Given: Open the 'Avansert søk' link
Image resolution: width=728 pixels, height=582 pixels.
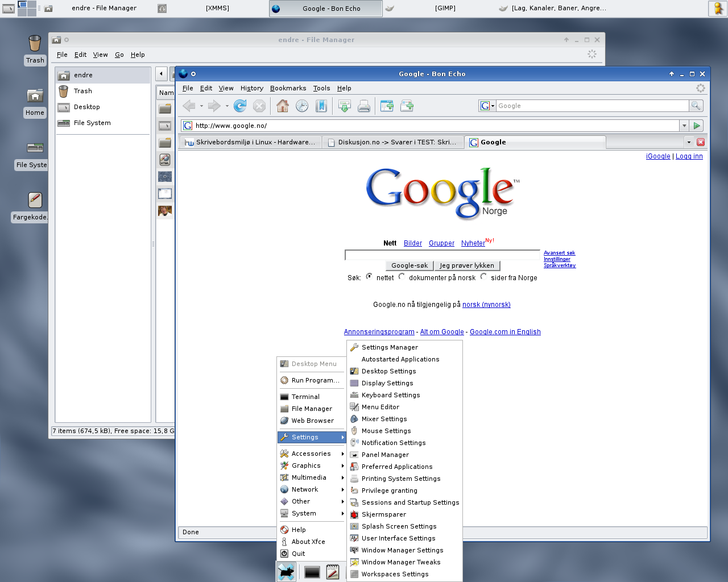Looking at the screenshot, I should click(560, 253).
